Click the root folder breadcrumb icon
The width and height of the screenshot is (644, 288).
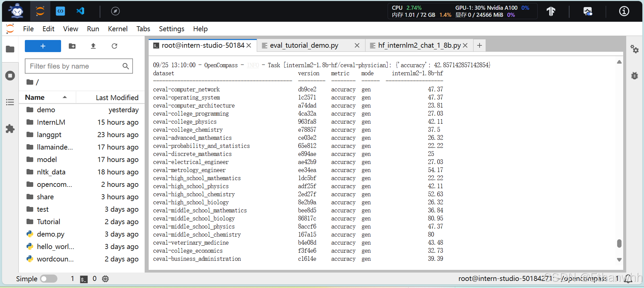tap(30, 82)
